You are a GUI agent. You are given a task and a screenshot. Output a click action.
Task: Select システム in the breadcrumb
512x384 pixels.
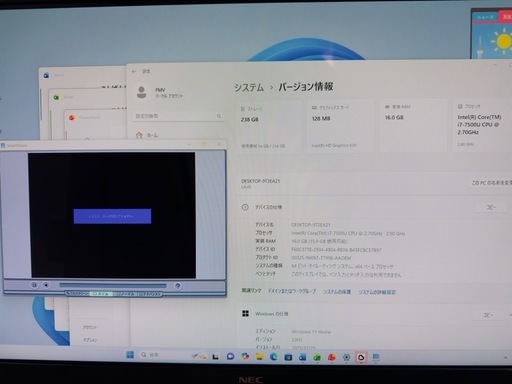(249, 87)
